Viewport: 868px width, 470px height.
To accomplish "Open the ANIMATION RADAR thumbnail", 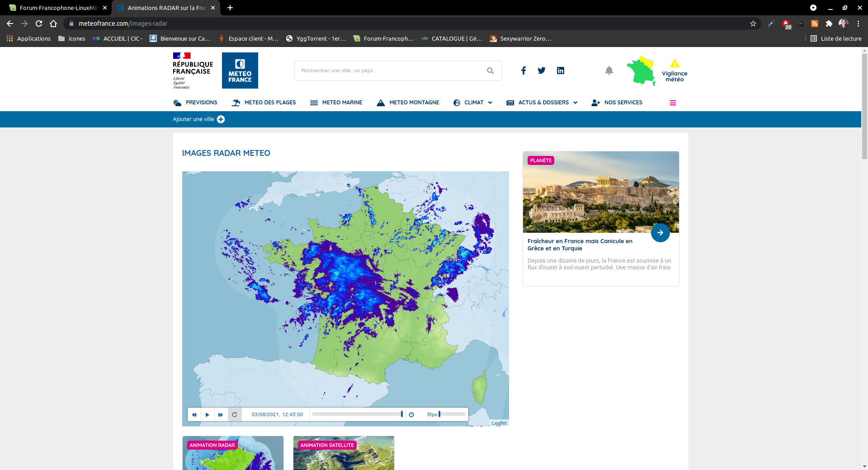I will [x=233, y=453].
